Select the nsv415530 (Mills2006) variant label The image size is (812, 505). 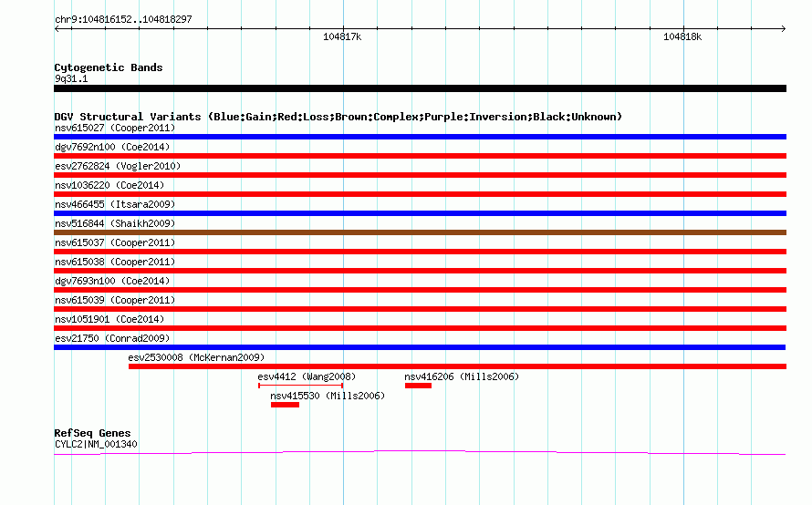point(328,396)
